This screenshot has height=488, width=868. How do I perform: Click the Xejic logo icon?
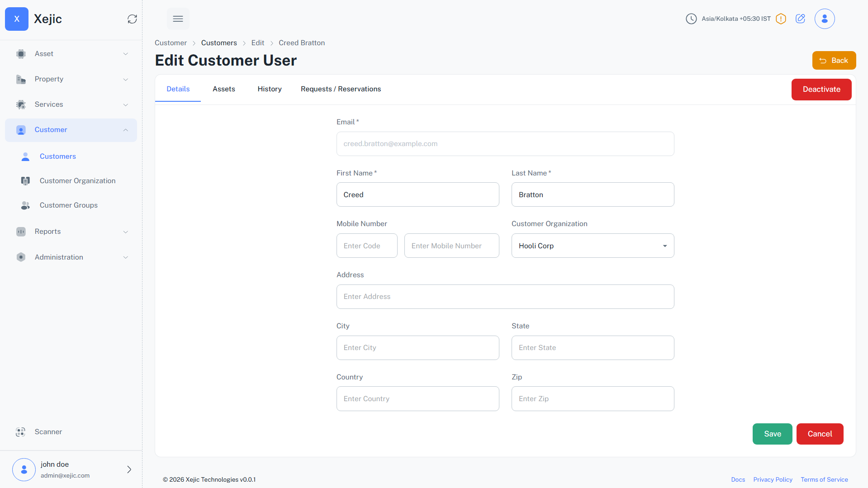click(17, 19)
